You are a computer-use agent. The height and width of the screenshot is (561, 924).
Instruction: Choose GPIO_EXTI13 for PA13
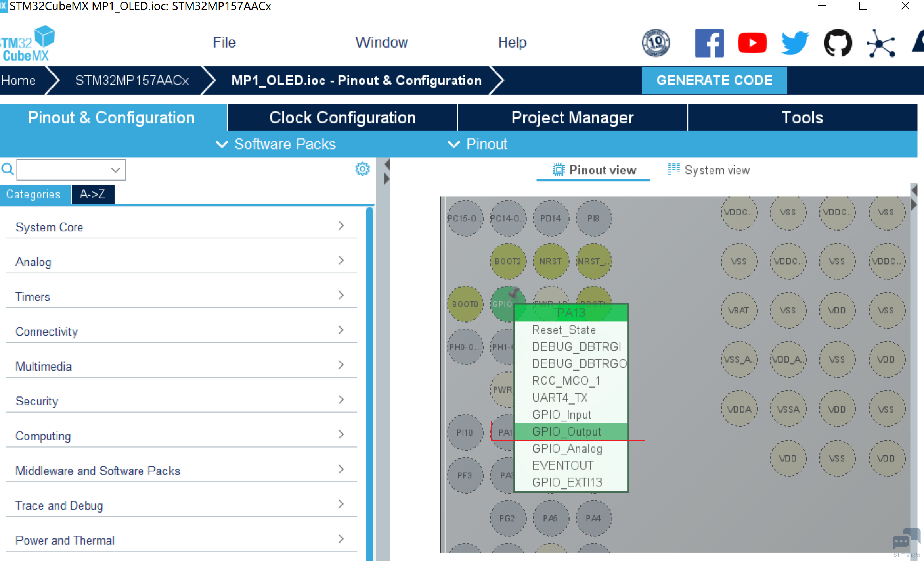click(571, 482)
